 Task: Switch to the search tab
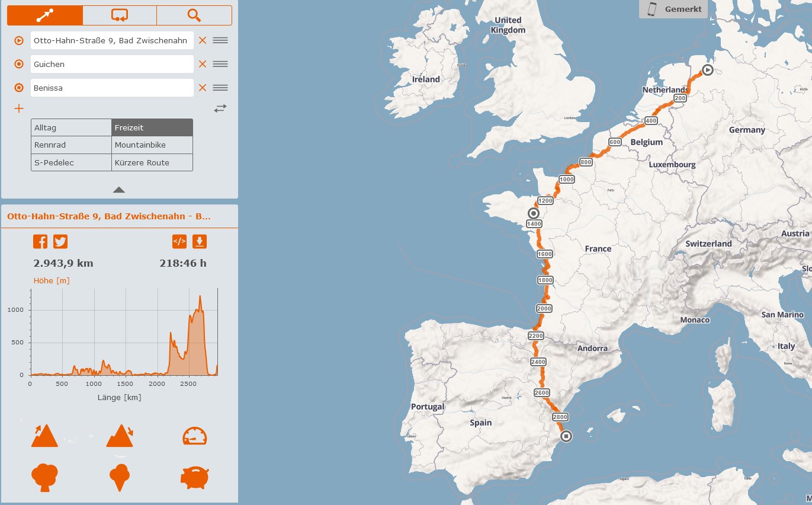194,15
